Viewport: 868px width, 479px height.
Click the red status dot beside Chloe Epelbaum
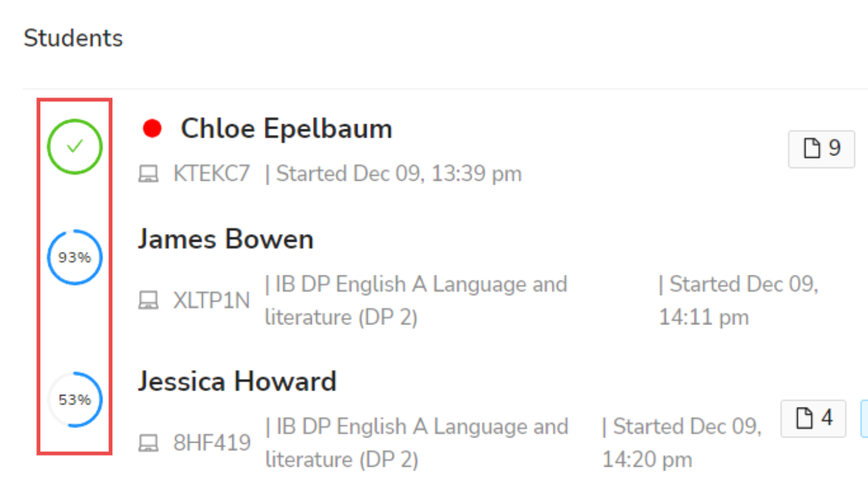(x=152, y=129)
